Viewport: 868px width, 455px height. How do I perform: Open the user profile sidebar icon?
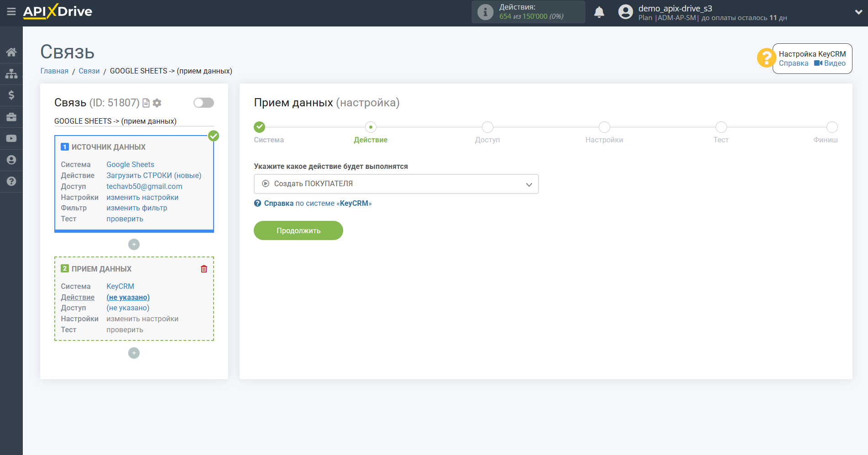click(11, 160)
